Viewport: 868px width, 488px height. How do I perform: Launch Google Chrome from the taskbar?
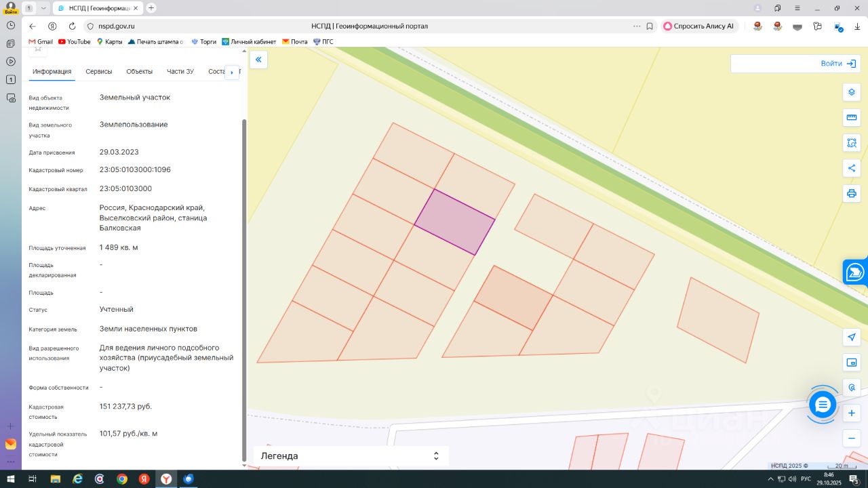coord(122,479)
